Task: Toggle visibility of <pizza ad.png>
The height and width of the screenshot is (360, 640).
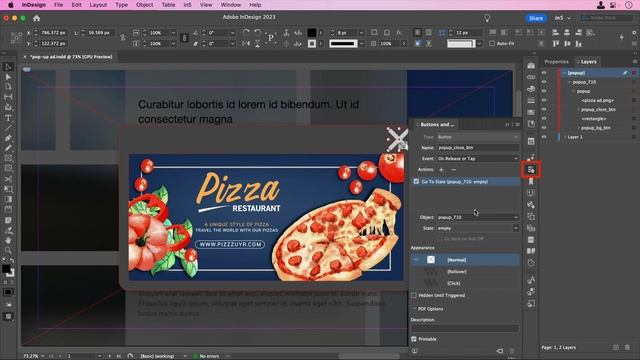Action: [544, 100]
